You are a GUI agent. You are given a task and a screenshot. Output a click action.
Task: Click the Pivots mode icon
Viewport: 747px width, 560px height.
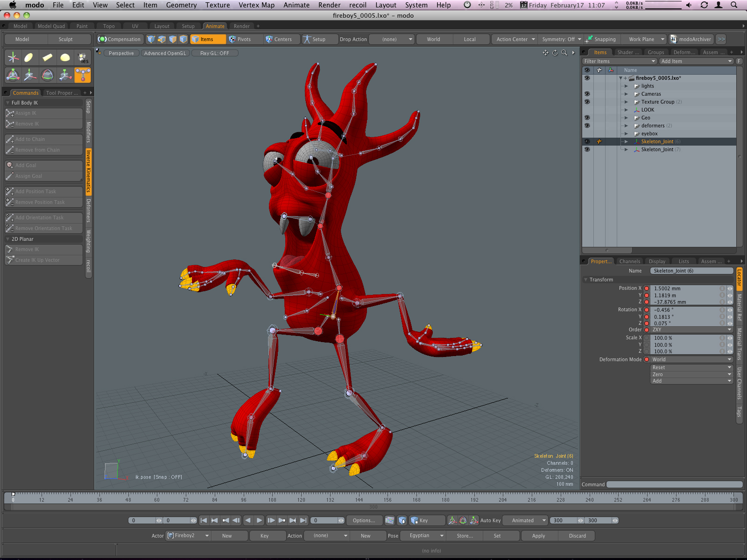coord(232,39)
